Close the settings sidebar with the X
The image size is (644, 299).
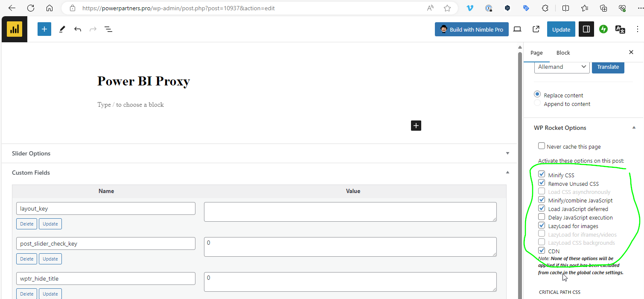pos(631,52)
